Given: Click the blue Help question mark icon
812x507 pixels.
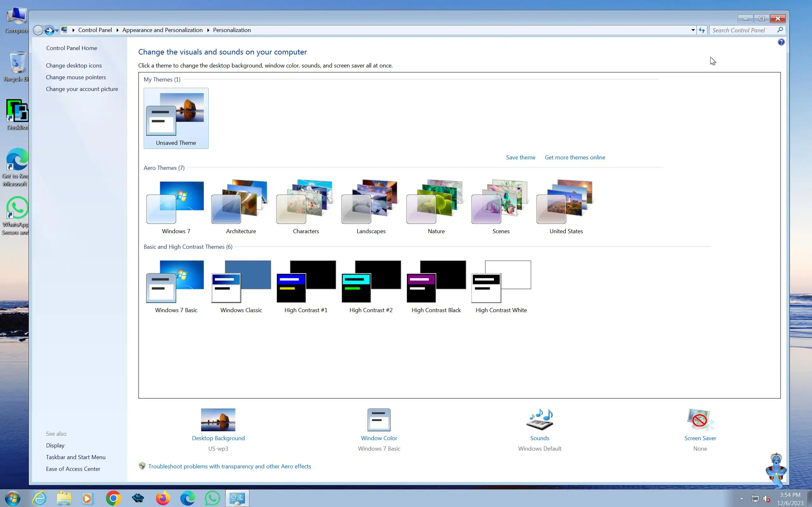Looking at the screenshot, I should (781, 42).
